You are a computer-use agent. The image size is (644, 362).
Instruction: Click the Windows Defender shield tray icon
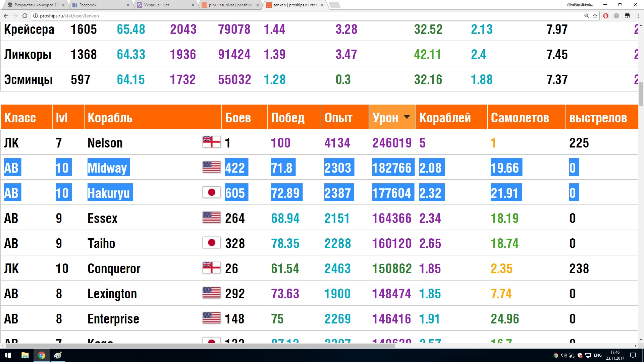click(580, 355)
